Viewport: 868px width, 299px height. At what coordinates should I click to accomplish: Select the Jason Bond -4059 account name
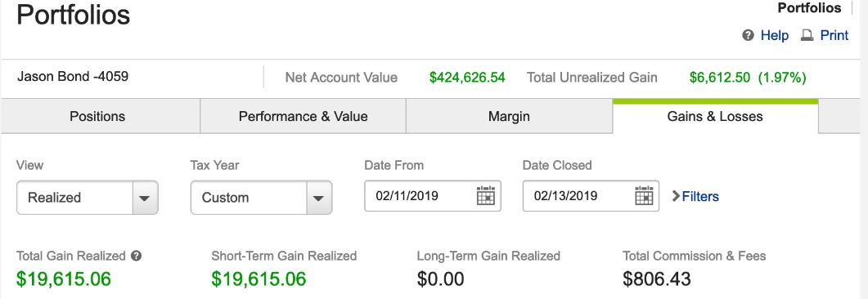73,76
